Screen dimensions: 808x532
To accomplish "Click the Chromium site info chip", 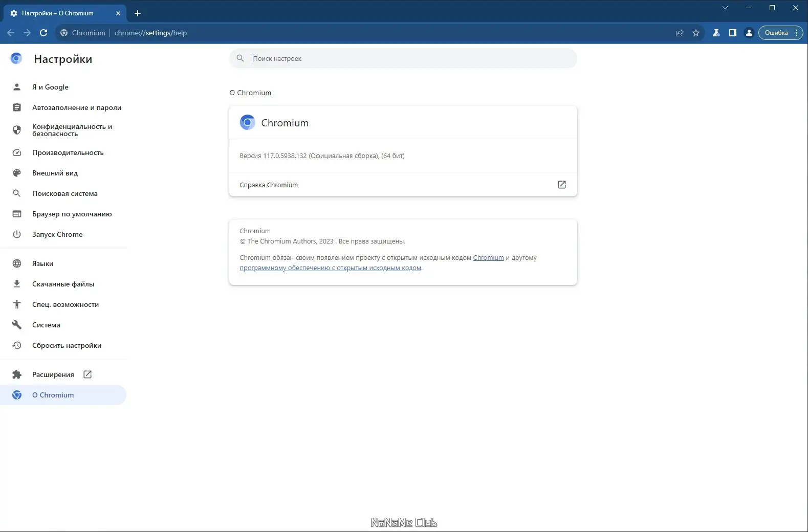I will (x=83, y=33).
